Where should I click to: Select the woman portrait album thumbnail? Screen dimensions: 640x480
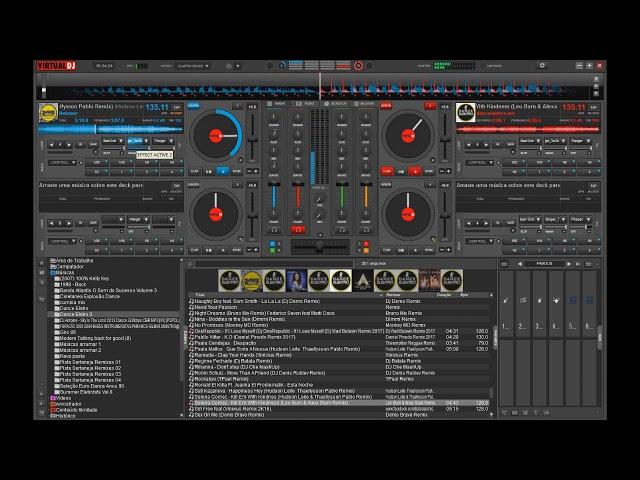(x=296, y=280)
